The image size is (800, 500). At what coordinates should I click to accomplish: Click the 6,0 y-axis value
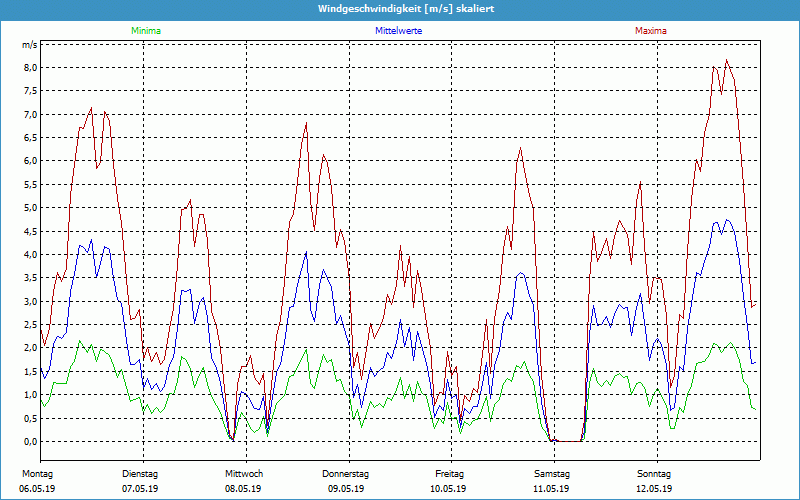[x=31, y=161]
